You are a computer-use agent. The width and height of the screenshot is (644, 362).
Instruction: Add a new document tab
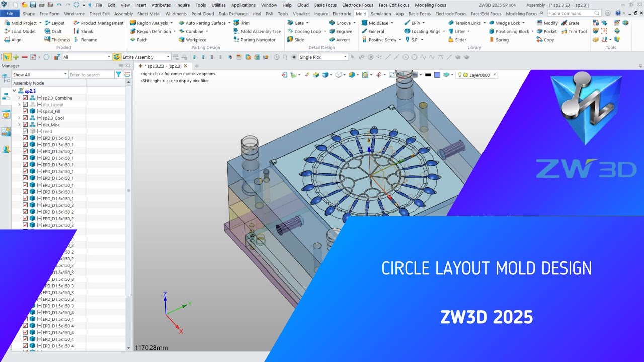pyautogui.click(x=197, y=66)
